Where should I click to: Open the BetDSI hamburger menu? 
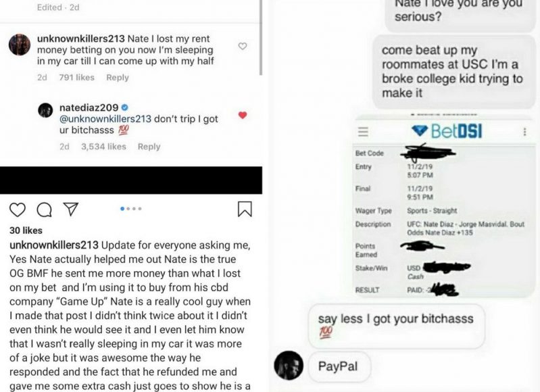363,131
